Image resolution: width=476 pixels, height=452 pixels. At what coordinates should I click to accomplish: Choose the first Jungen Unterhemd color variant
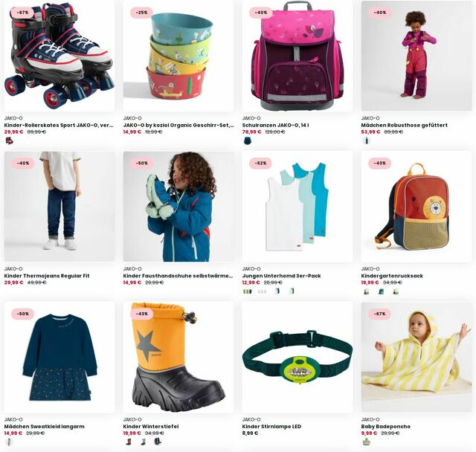[x=248, y=291]
